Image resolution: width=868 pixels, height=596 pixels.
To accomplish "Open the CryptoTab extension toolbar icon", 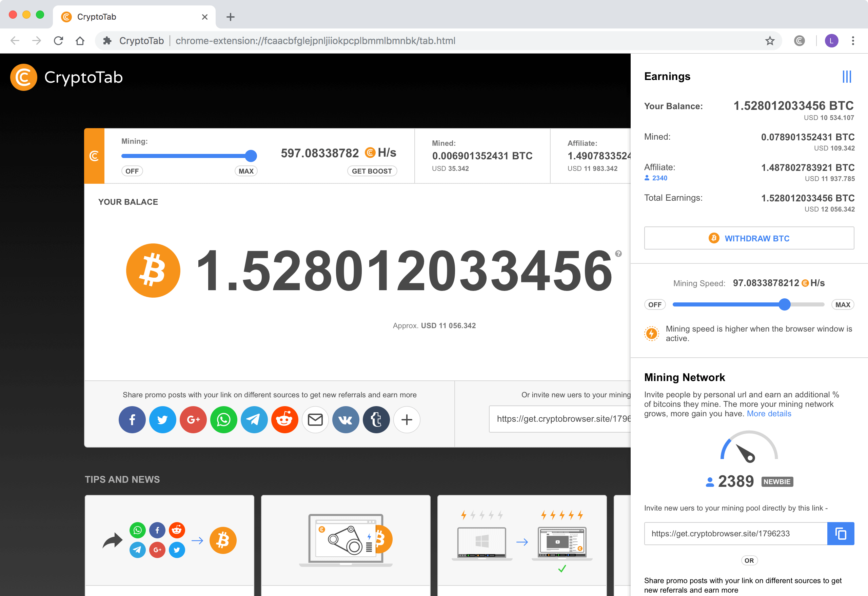I will [799, 41].
